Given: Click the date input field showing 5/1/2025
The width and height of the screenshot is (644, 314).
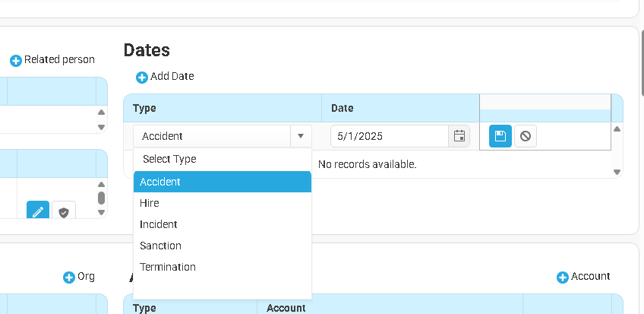Looking at the screenshot, I should (x=389, y=136).
